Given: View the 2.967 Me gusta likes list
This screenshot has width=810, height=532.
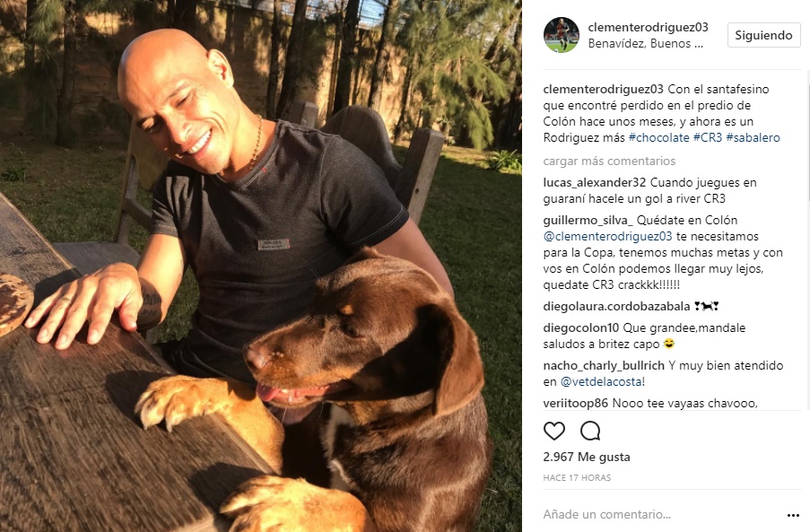Looking at the screenshot, I should click(587, 457).
